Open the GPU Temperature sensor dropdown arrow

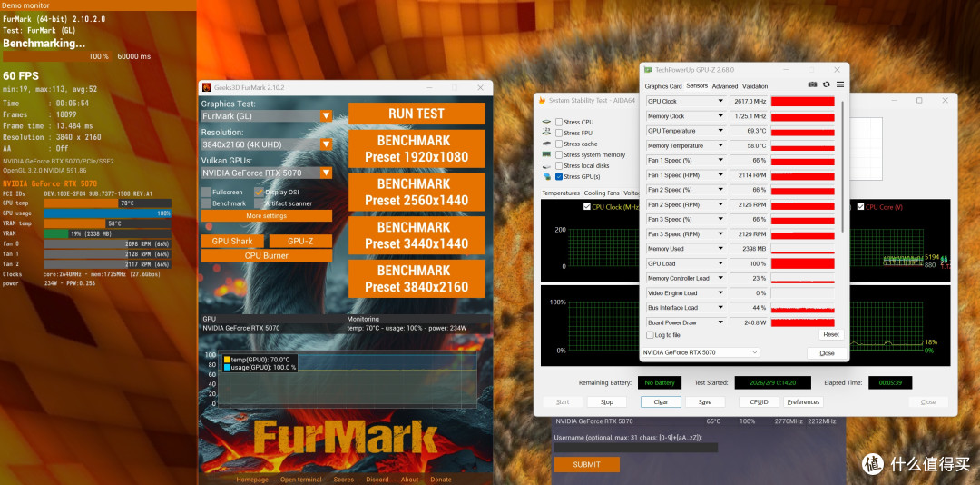tap(720, 131)
